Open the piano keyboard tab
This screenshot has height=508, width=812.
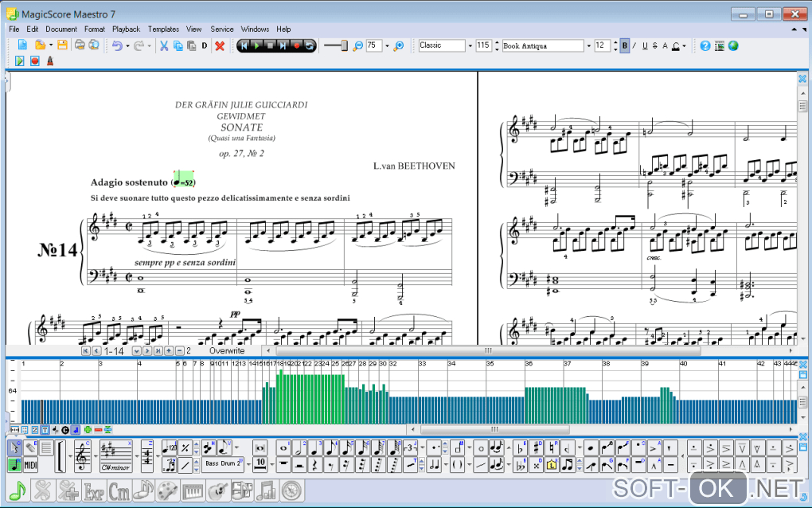[x=193, y=490]
